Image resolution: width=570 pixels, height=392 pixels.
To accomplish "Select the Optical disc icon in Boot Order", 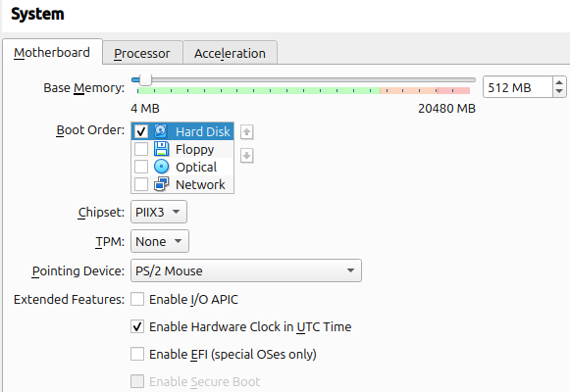I will [x=161, y=167].
